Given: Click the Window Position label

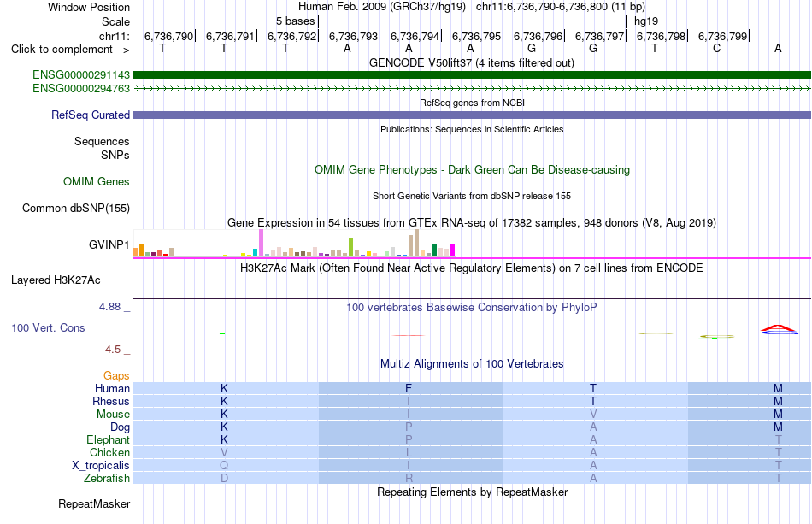Looking at the screenshot, I should [x=89, y=7].
